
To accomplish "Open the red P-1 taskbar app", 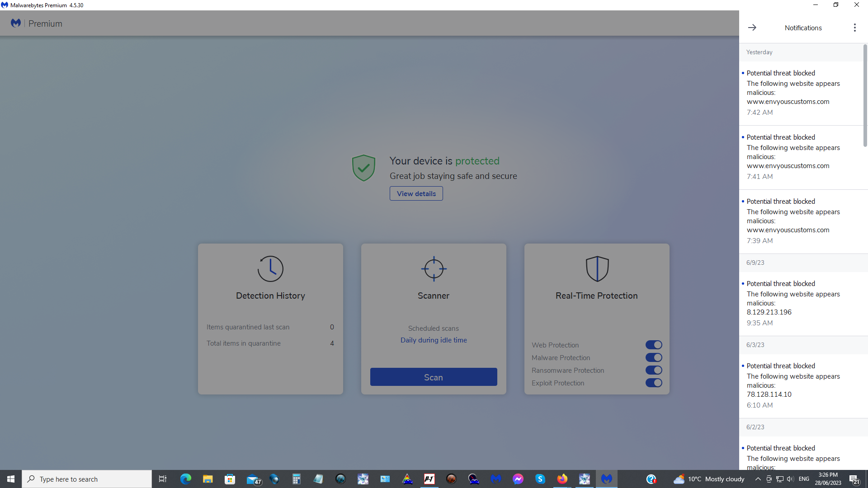I will [x=429, y=479].
